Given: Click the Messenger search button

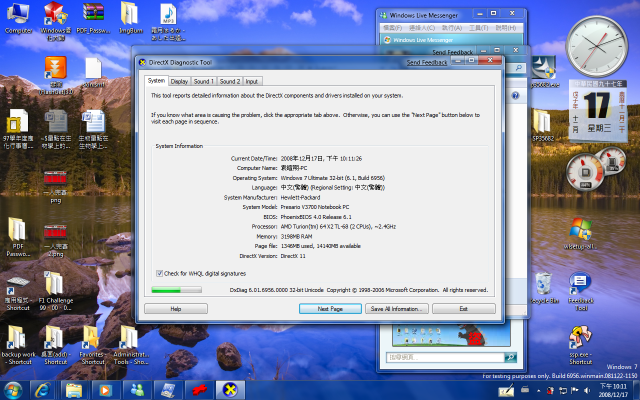Looking at the screenshot, I should click(x=510, y=357).
